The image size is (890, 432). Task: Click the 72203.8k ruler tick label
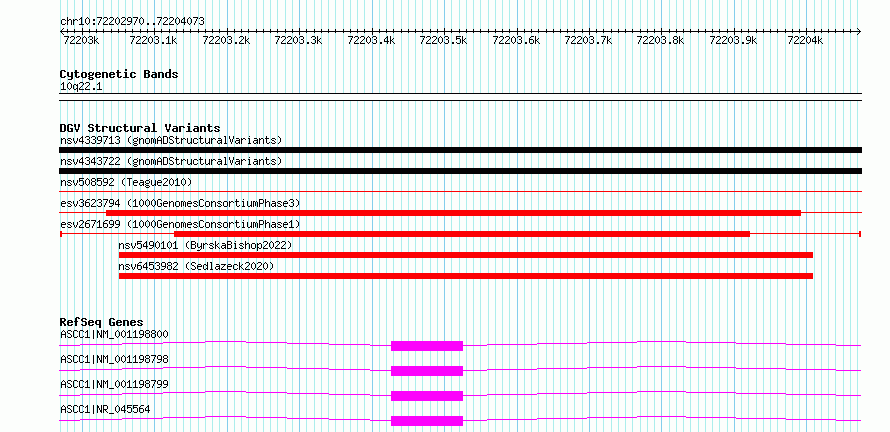pos(660,40)
